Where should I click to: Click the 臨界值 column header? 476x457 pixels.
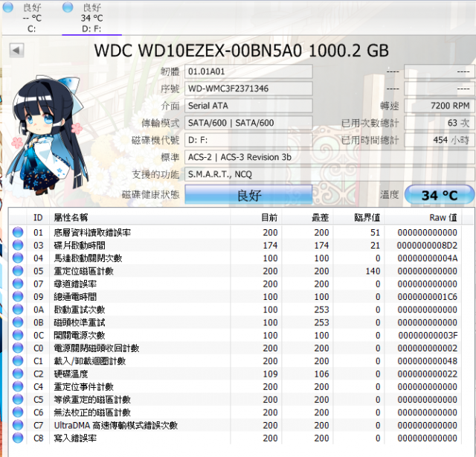coord(358,217)
